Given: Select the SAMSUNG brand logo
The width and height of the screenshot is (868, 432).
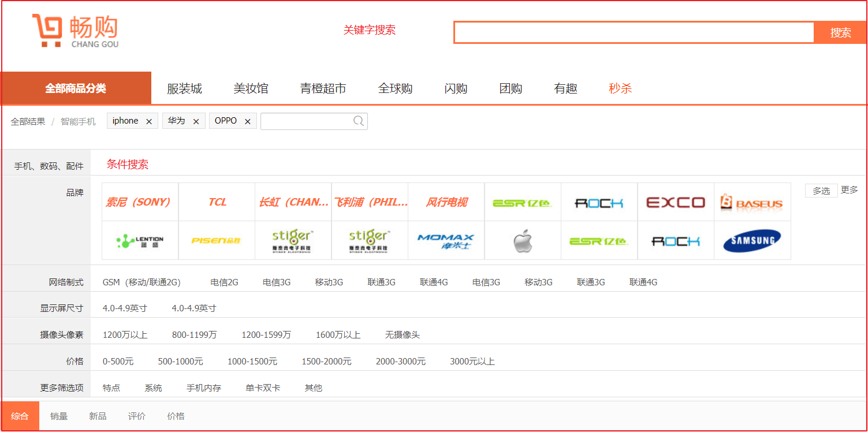Looking at the screenshot, I should [752, 241].
